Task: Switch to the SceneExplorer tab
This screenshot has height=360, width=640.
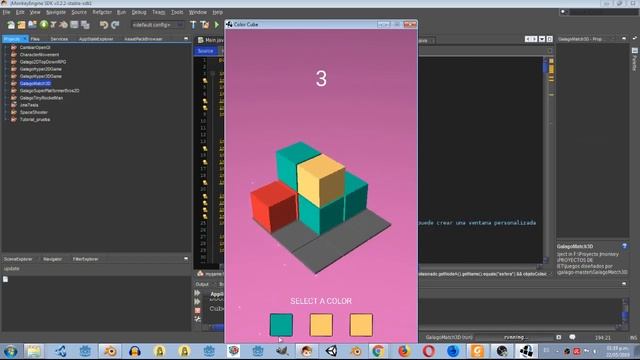Action: coord(18,259)
